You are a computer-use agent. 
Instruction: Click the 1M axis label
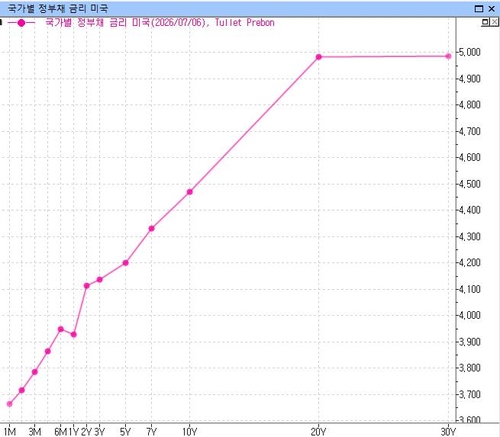[10, 432]
